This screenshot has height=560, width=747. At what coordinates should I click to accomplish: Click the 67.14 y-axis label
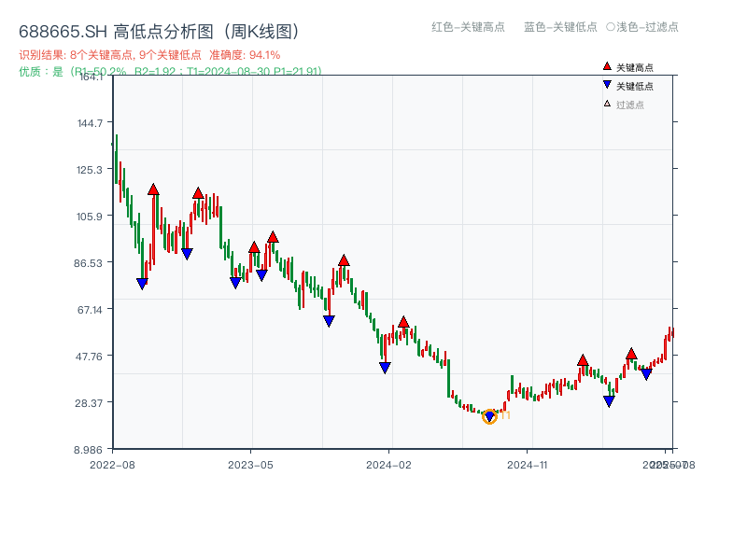pyautogui.click(x=90, y=310)
